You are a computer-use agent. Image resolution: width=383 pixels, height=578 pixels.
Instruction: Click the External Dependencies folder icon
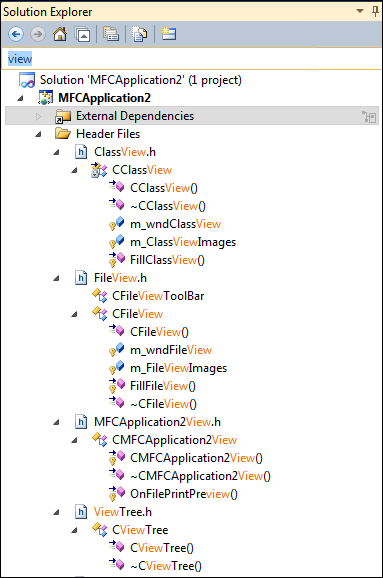[x=63, y=116]
